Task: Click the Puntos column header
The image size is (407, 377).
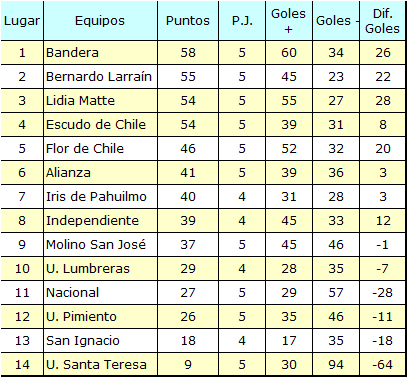Action: coord(188,21)
